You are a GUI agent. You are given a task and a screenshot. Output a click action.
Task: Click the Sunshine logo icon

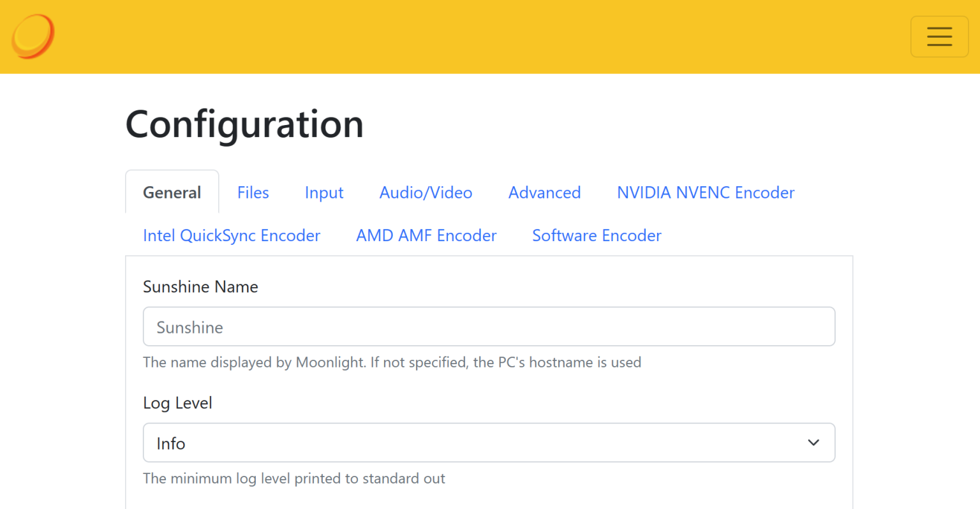click(x=33, y=36)
